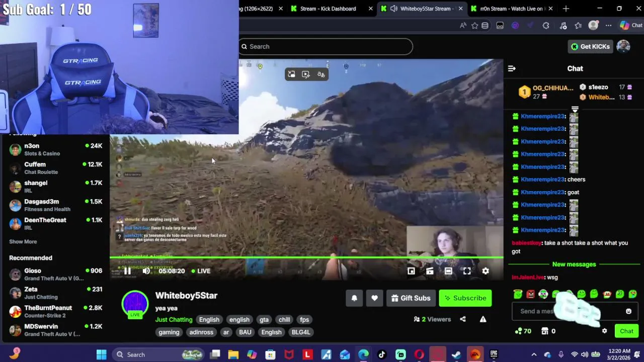Click the favorites star in address bar
Screen dimensions: 644x362
[474, 26]
